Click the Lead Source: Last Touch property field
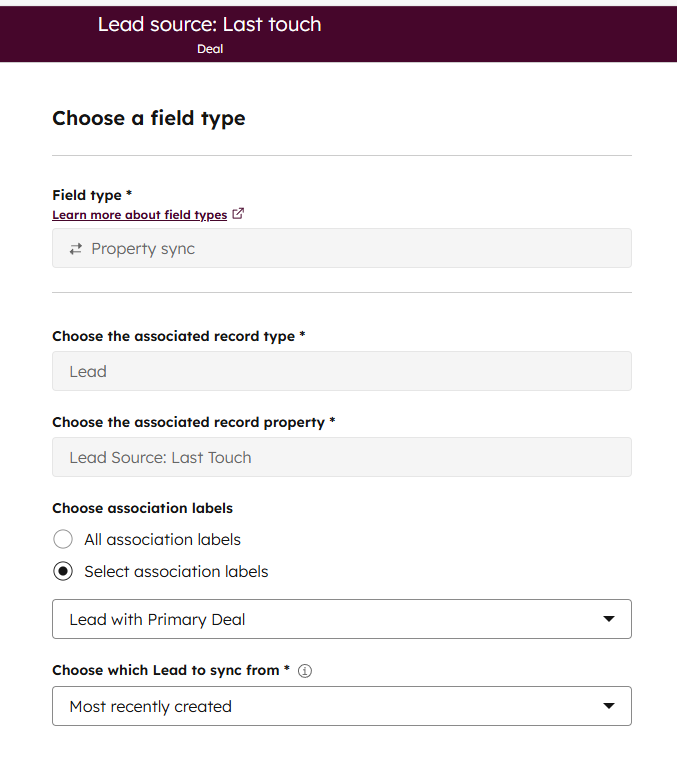 click(x=341, y=457)
